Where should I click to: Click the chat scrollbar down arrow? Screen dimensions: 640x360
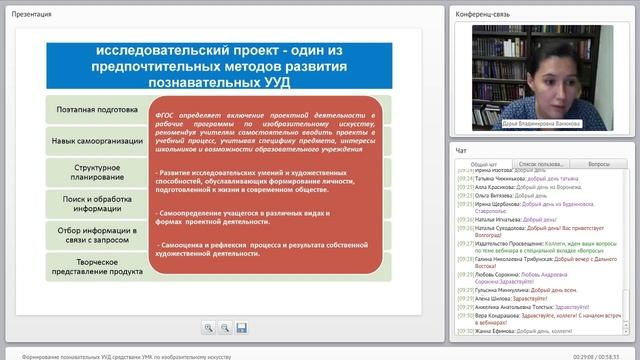point(627,331)
